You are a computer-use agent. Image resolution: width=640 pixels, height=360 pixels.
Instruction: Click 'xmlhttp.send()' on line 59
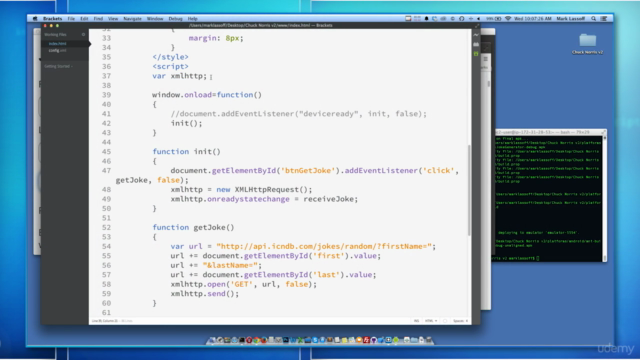tap(204, 294)
